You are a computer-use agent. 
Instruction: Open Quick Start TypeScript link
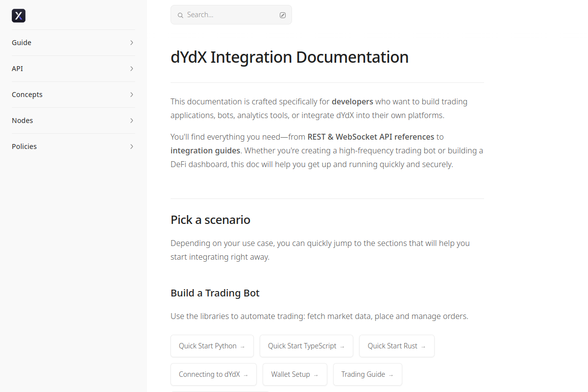point(306,346)
